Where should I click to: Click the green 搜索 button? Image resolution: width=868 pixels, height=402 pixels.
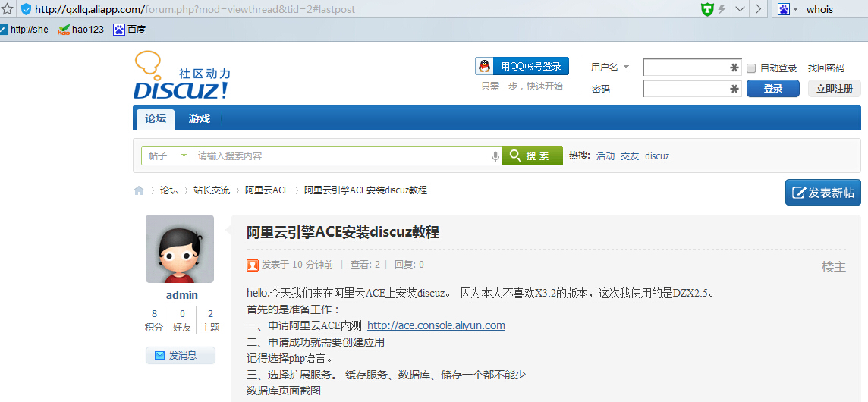pos(533,156)
